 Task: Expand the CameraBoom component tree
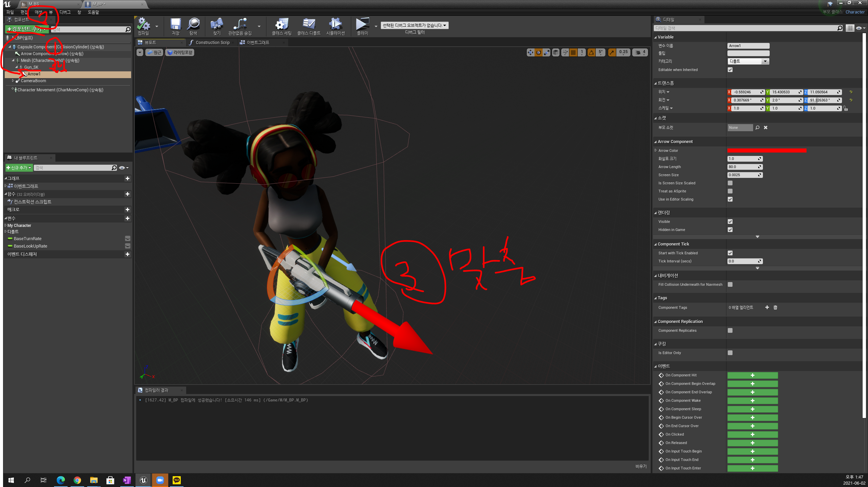click(13, 81)
